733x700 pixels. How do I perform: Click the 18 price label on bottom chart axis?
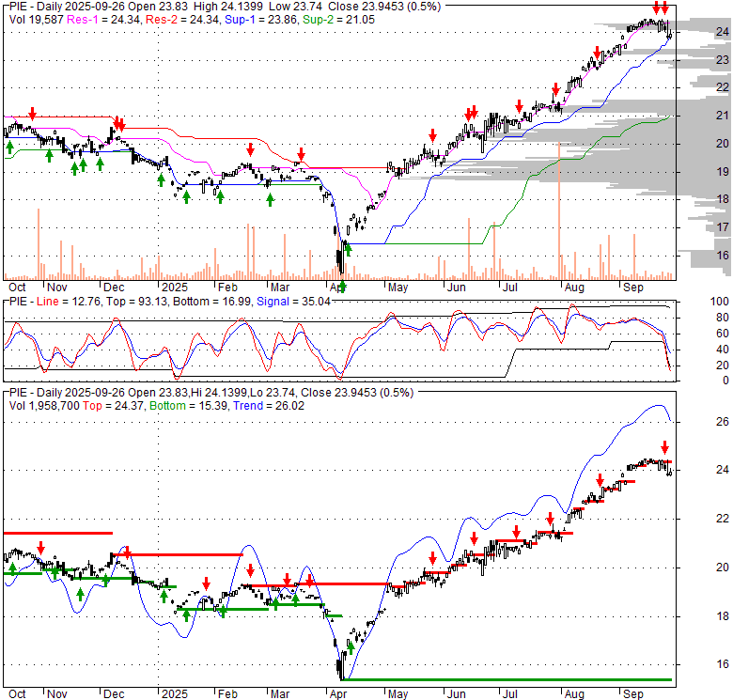[723, 616]
